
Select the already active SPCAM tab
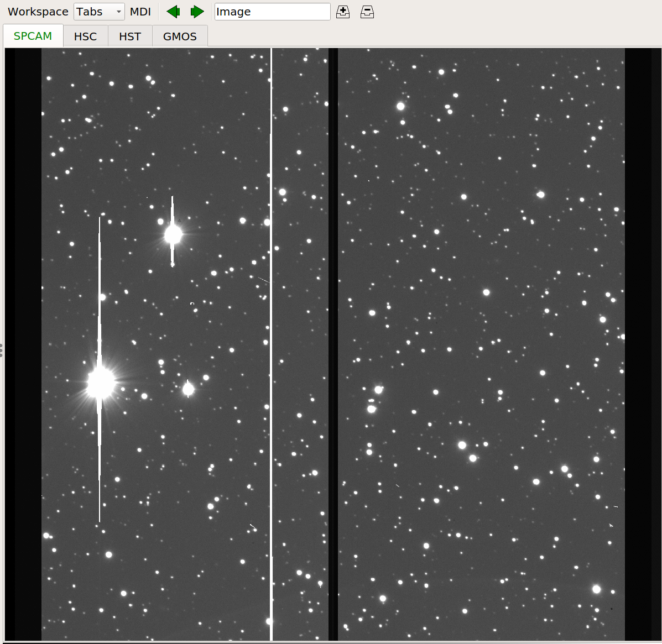pos(33,36)
